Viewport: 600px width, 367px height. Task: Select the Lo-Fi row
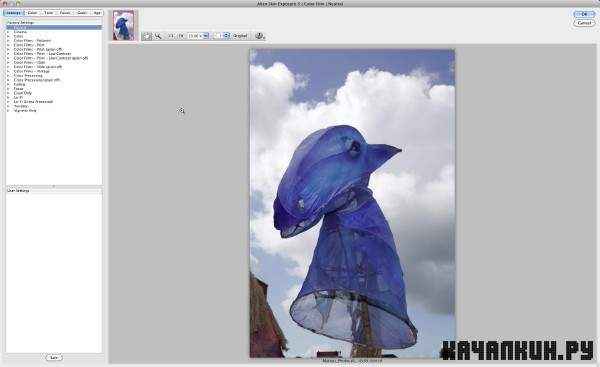pos(54,98)
